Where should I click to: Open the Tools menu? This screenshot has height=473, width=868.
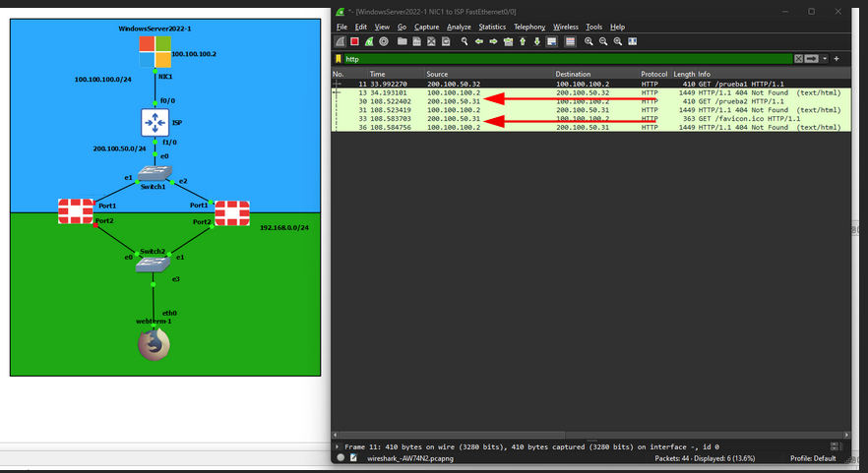[594, 27]
